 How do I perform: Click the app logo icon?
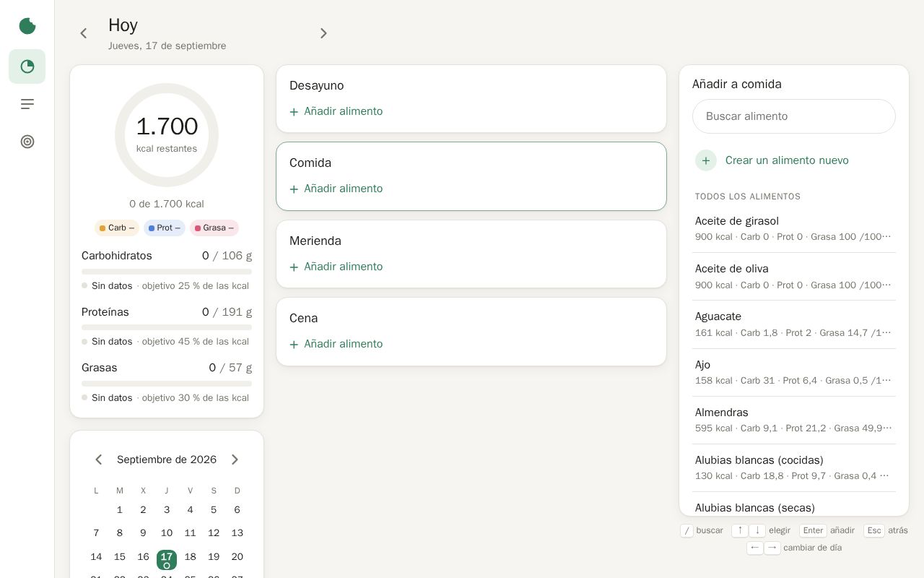(x=27, y=26)
